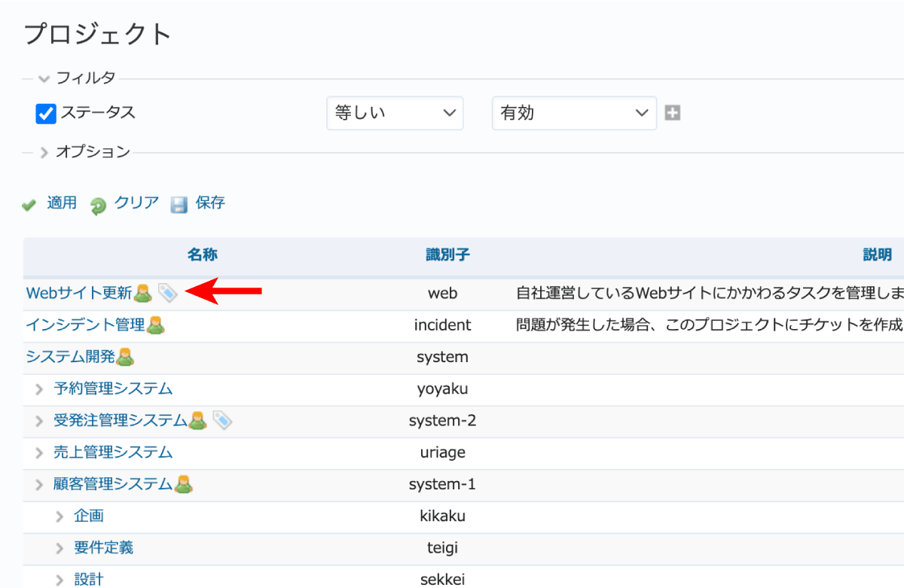Sort by the 名称 column header
This screenshot has width=904, height=588.
click(203, 254)
